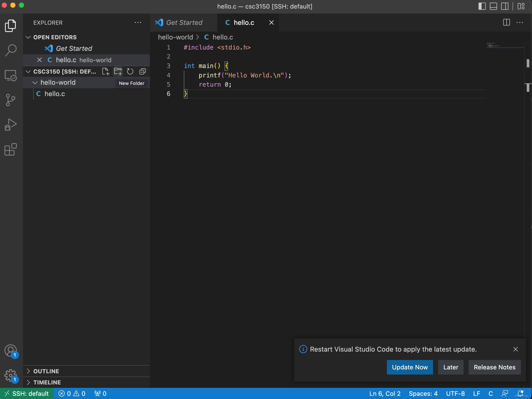Switch to the Get Started tab

click(x=184, y=23)
